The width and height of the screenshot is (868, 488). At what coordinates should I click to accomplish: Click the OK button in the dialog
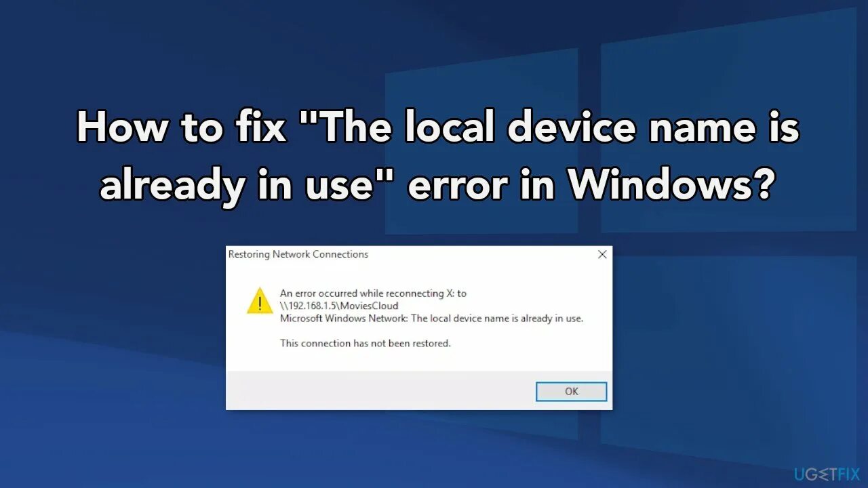coord(571,391)
